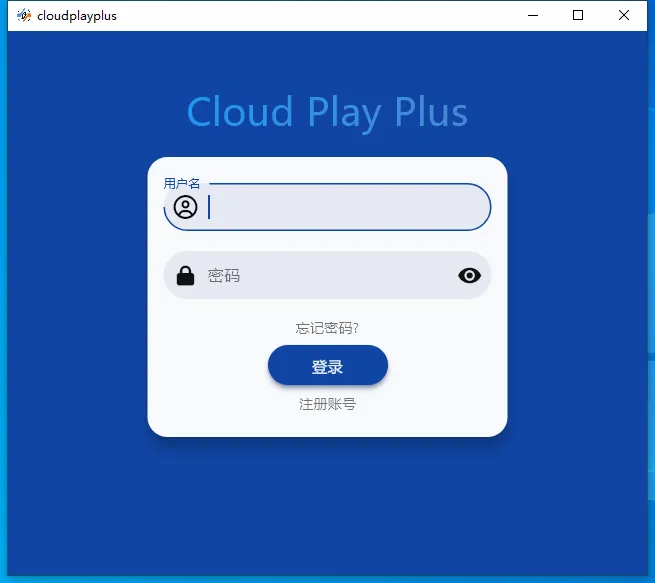Open the 注册账号 register account link

point(328,404)
